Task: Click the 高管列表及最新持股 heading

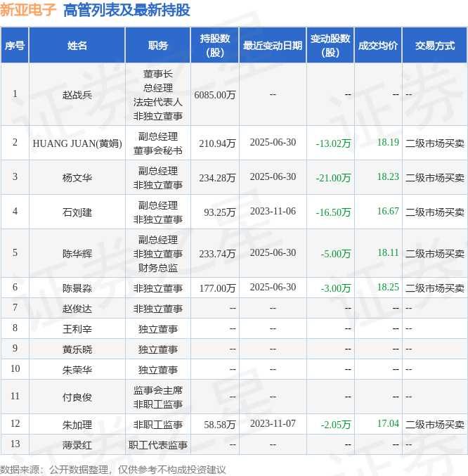Action: (x=126, y=10)
